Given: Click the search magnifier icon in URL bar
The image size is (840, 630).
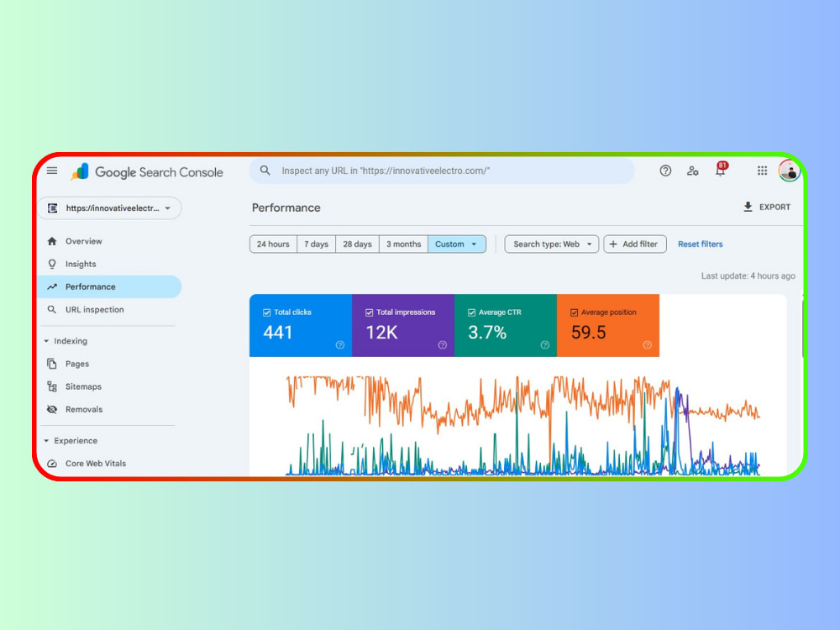Looking at the screenshot, I should [x=265, y=171].
